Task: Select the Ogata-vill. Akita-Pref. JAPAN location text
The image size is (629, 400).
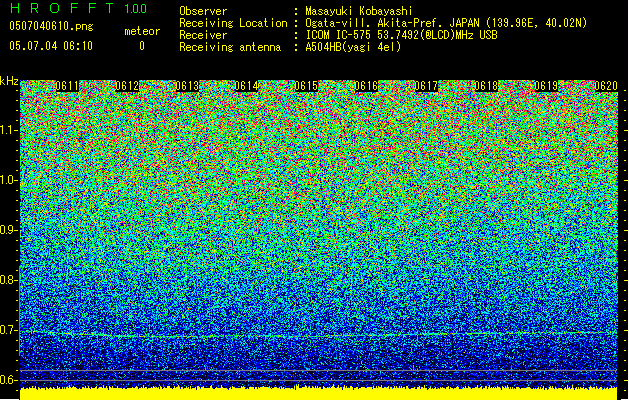Action: pyautogui.click(x=446, y=23)
